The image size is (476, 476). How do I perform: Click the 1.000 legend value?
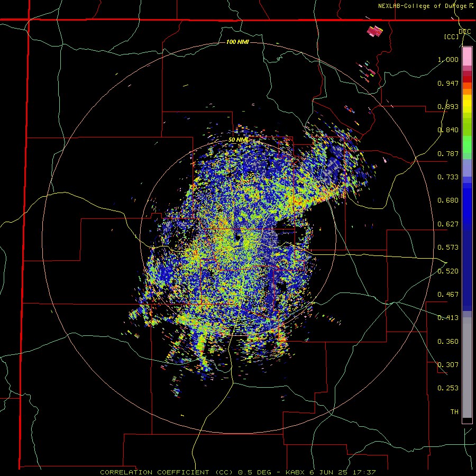[448, 60]
